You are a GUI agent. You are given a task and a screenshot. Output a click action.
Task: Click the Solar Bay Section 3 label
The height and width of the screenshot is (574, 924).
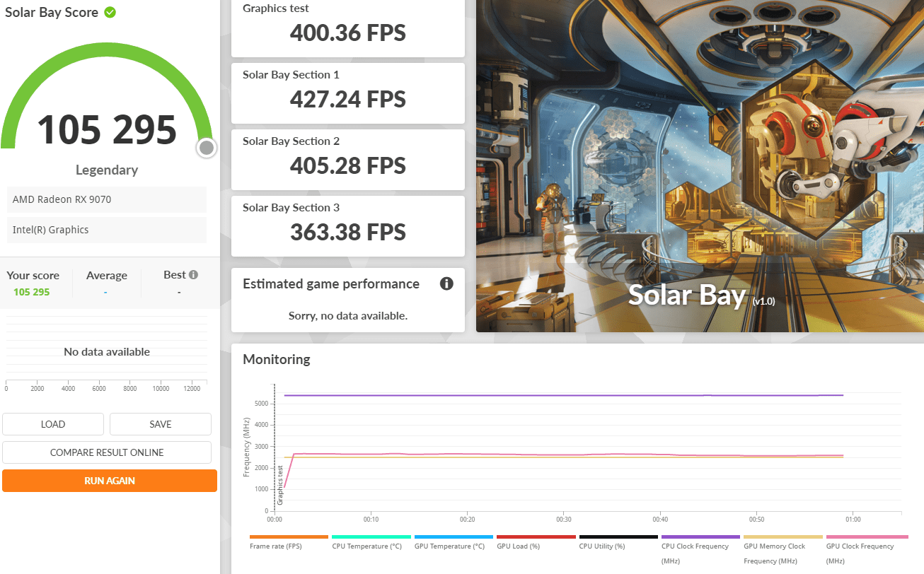coord(291,208)
